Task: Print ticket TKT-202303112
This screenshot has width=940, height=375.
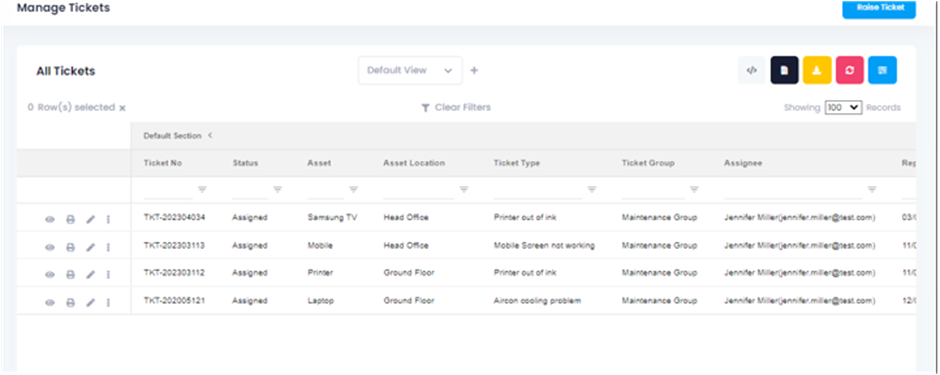Action: click(x=70, y=275)
